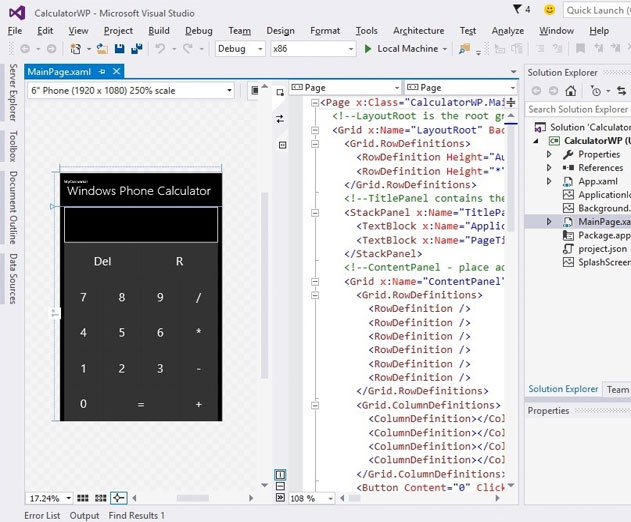Image resolution: width=631 pixels, height=522 pixels.
Task: Open the designer zoom 17.24% dropdown
Action: pos(49,498)
